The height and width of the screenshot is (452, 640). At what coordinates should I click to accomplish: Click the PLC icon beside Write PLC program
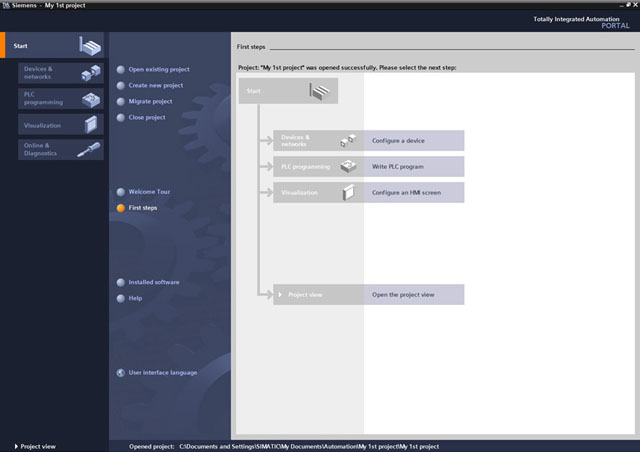pyautogui.click(x=348, y=166)
